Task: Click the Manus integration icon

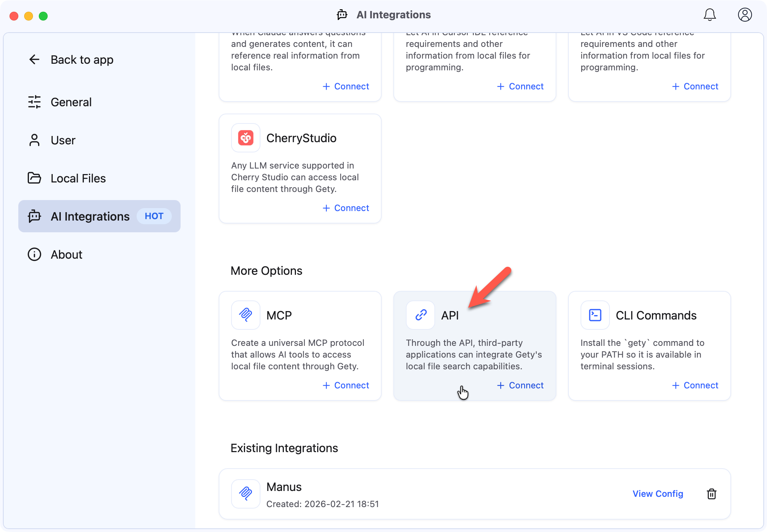Action: point(245,494)
